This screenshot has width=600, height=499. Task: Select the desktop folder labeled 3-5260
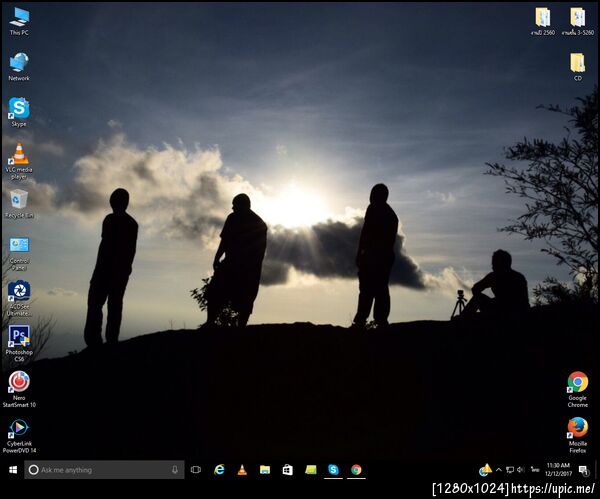point(578,22)
